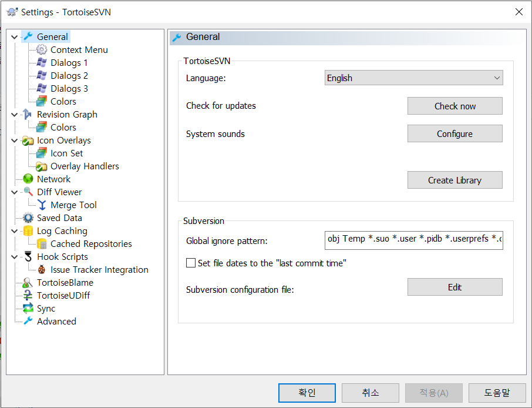Image resolution: width=532 pixels, height=408 pixels.
Task: Click the 도움말 (Help) button
Action: (497, 393)
